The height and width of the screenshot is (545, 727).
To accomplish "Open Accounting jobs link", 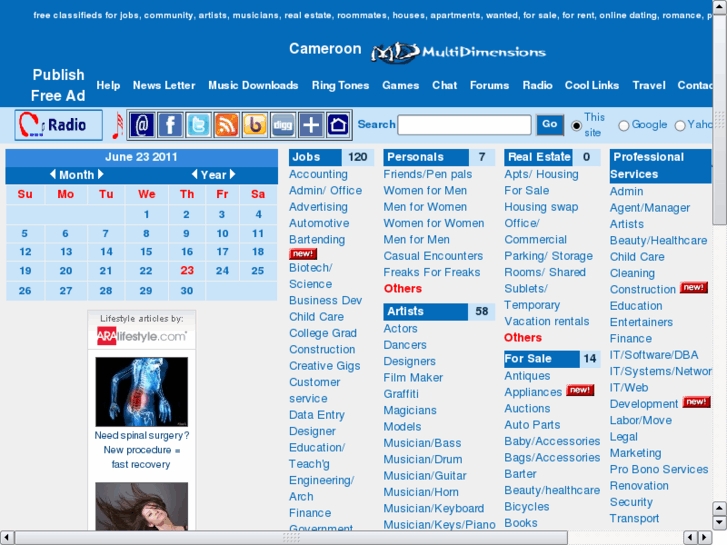I will (318, 174).
